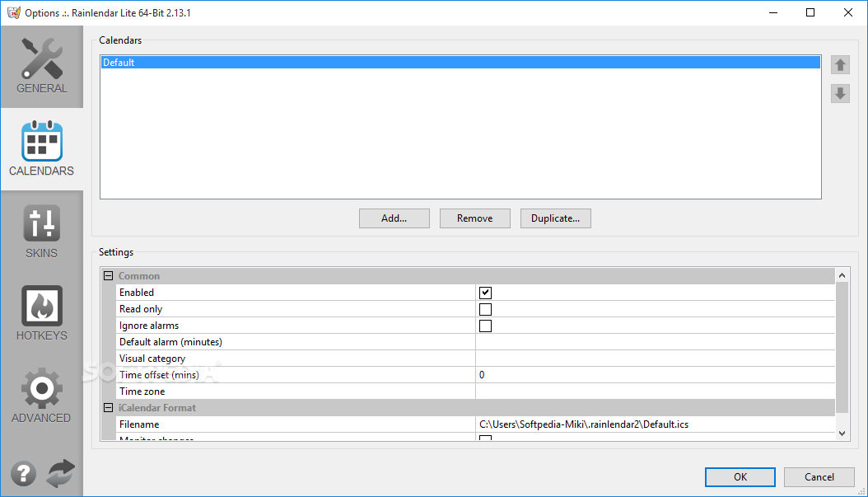Collapse the Common settings group
The height and width of the screenshot is (497, 868).
click(109, 276)
